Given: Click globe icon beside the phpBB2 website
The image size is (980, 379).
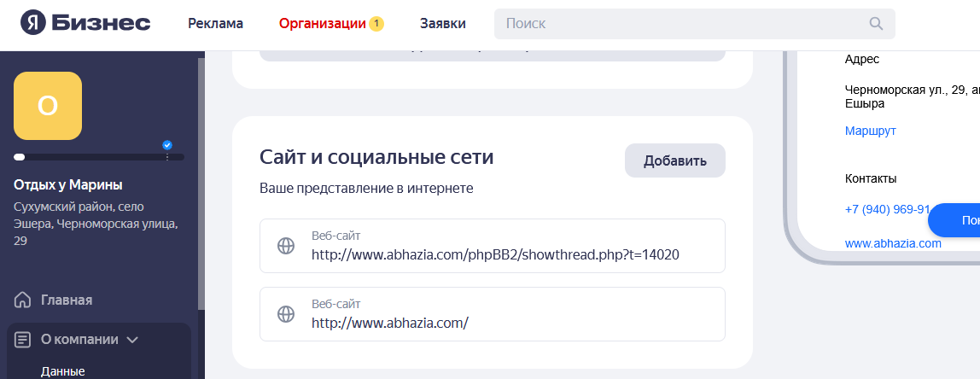Looking at the screenshot, I should (x=286, y=246).
